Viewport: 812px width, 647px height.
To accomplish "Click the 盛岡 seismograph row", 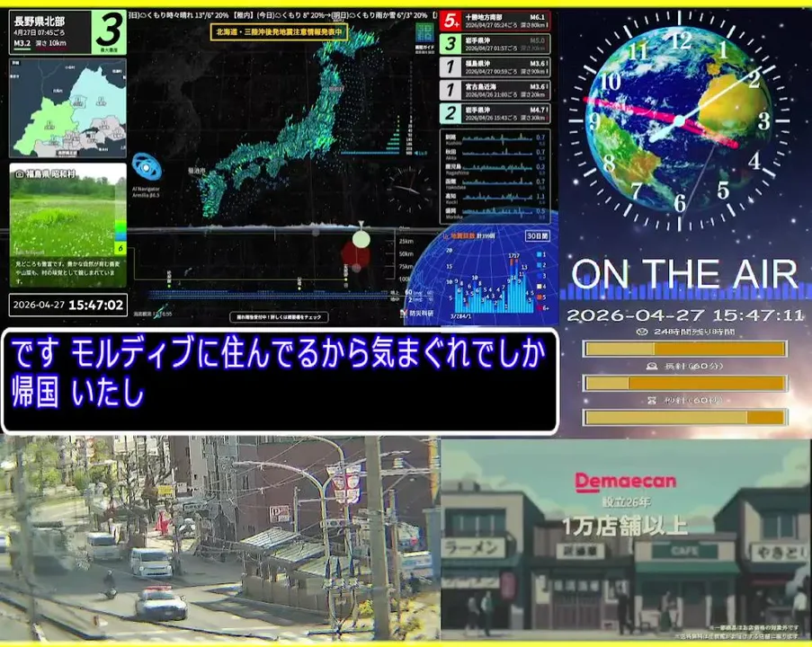I will [495, 213].
